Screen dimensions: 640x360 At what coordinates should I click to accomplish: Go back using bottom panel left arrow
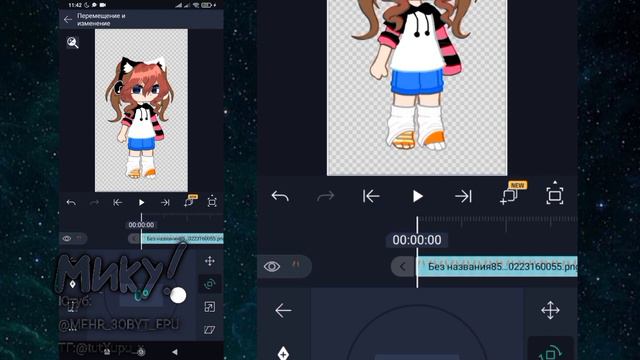[x=283, y=311]
